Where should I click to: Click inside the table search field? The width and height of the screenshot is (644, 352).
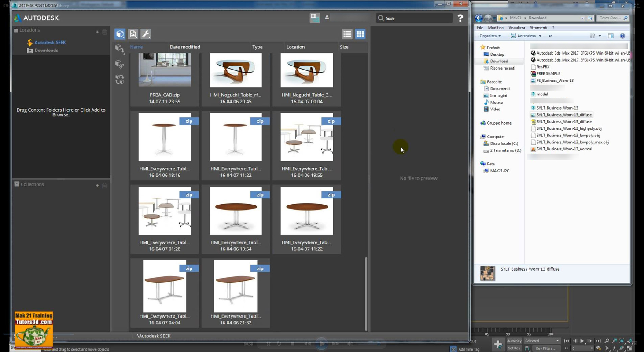click(x=414, y=18)
